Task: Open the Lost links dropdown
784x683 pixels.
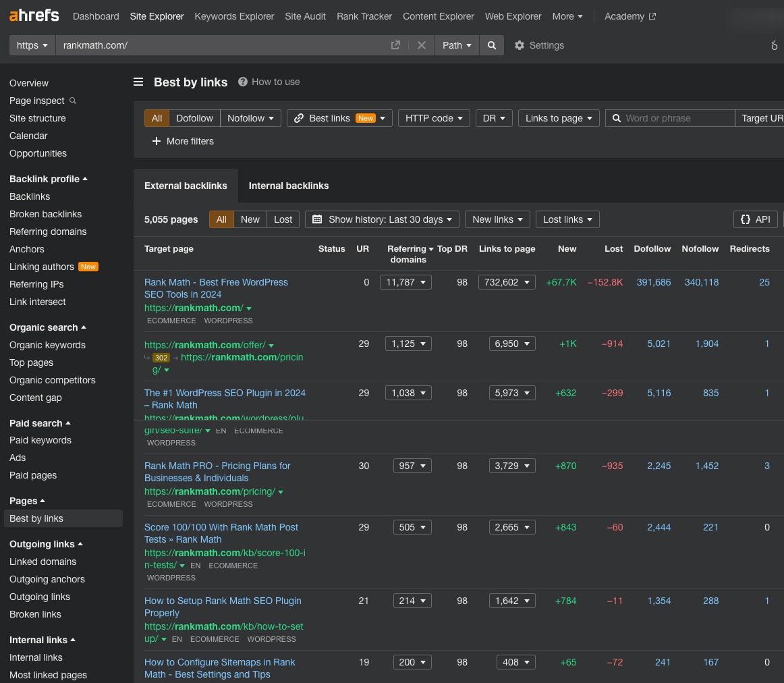Action: tap(567, 219)
